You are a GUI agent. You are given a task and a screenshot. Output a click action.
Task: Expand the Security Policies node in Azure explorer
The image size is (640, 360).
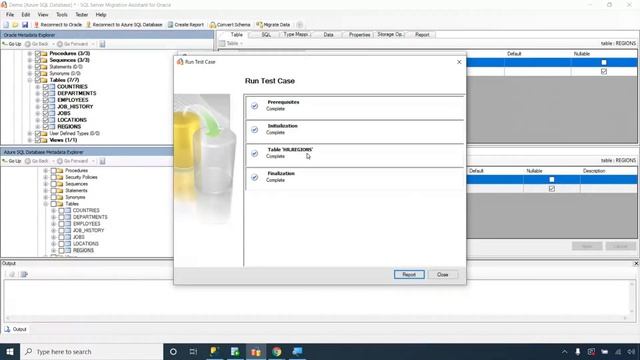pos(45,177)
